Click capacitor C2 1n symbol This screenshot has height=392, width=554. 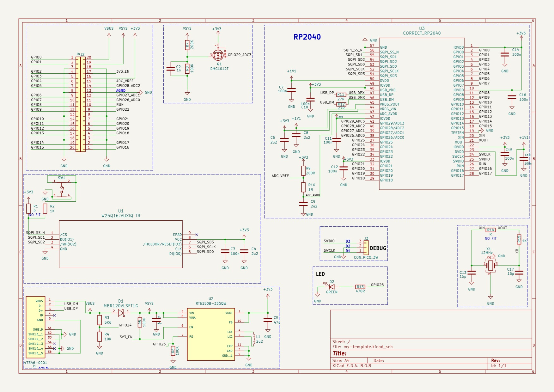click(x=171, y=69)
